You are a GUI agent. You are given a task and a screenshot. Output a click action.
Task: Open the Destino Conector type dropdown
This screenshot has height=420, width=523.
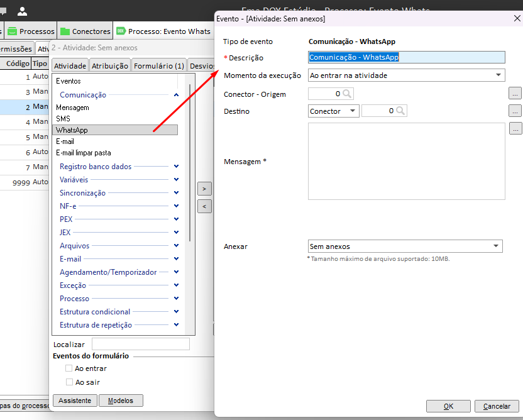coord(333,111)
